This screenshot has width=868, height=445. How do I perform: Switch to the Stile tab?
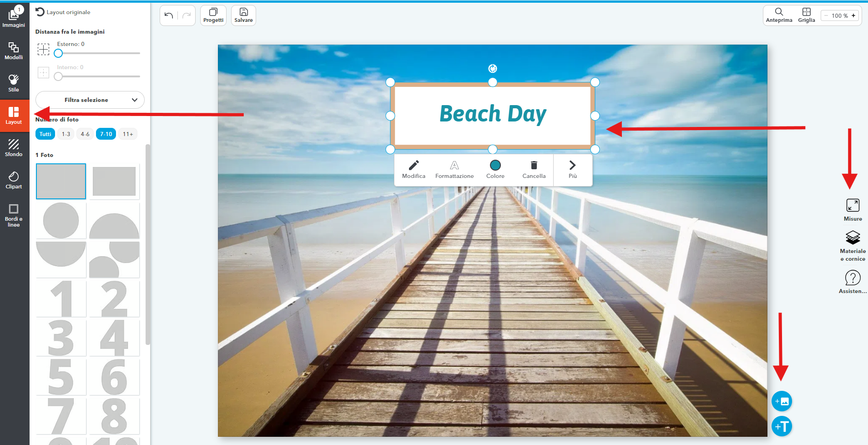pos(14,83)
